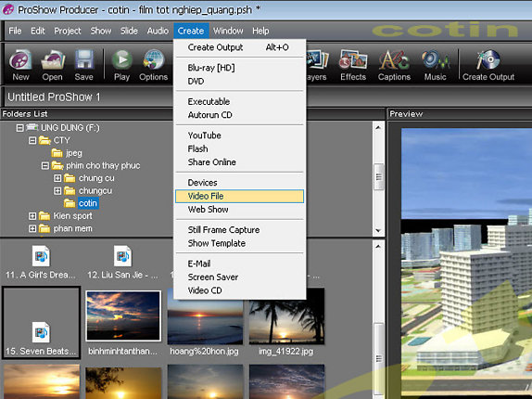
Task: Open the Audio menu
Action: (x=158, y=31)
